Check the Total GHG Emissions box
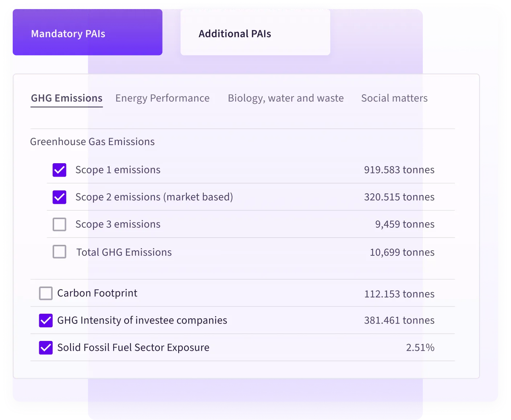 (59, 252)
